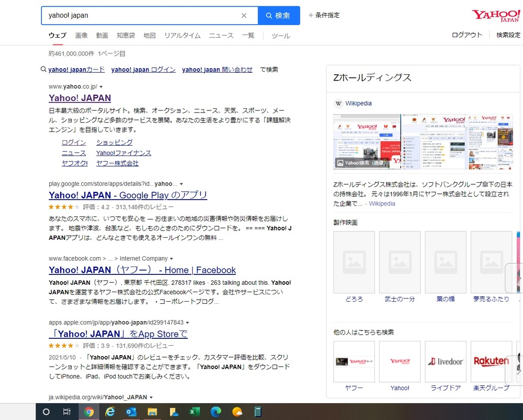Screen dimensions: 523x420
Task: Launch Internet Explorer from the taskbar
Action: coord(110,412)
